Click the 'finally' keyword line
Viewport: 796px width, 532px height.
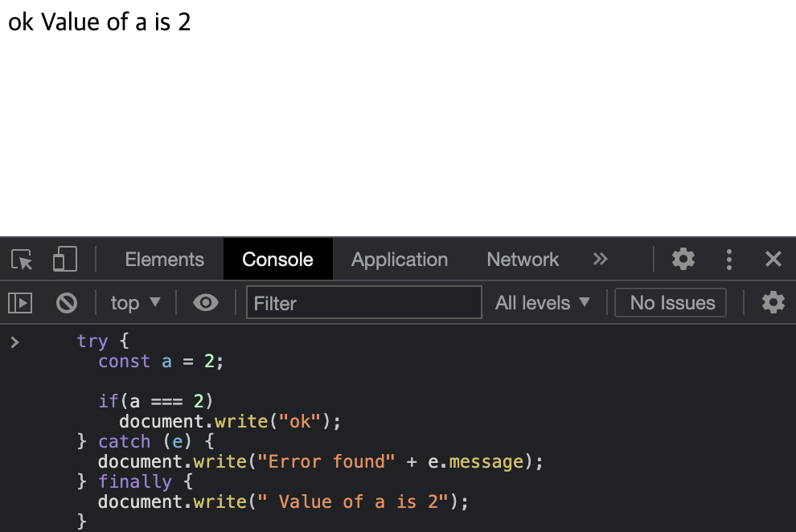click(135, 481)
